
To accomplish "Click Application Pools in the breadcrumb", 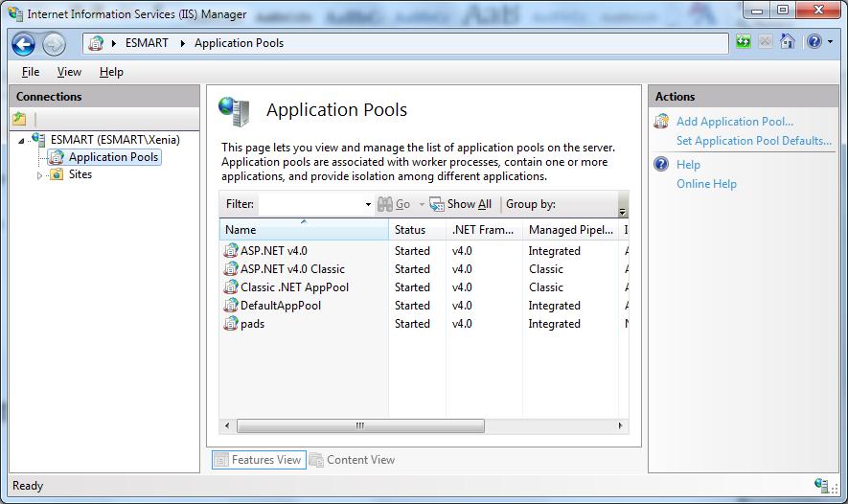I will pos(239,43).
